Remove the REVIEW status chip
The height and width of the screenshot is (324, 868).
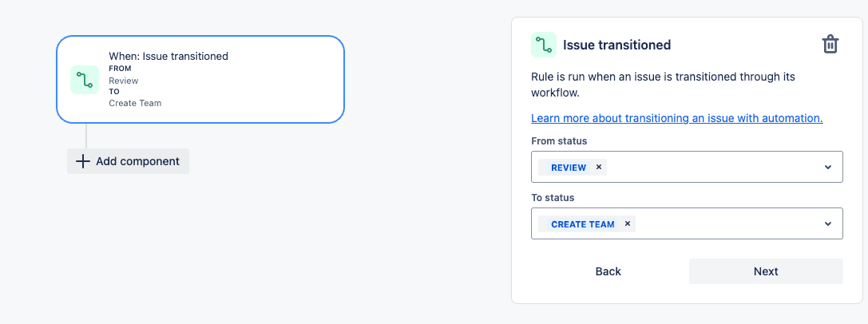[598, 167]
